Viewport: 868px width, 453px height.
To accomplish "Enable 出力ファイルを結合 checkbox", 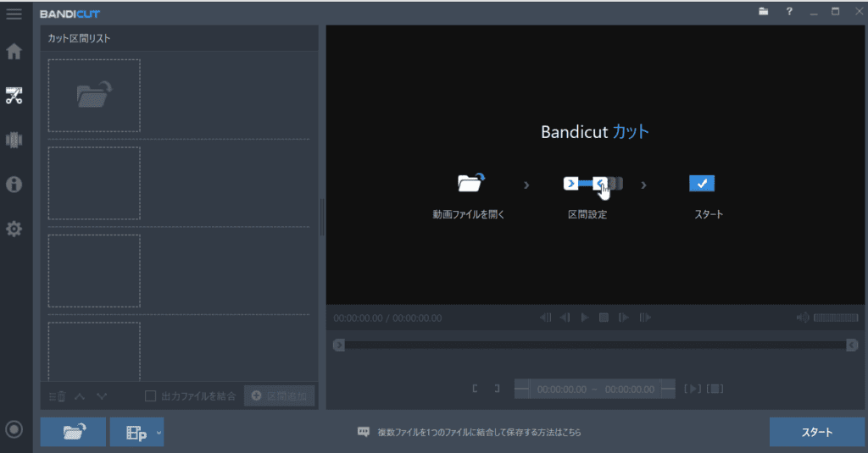I will (150, 396).
